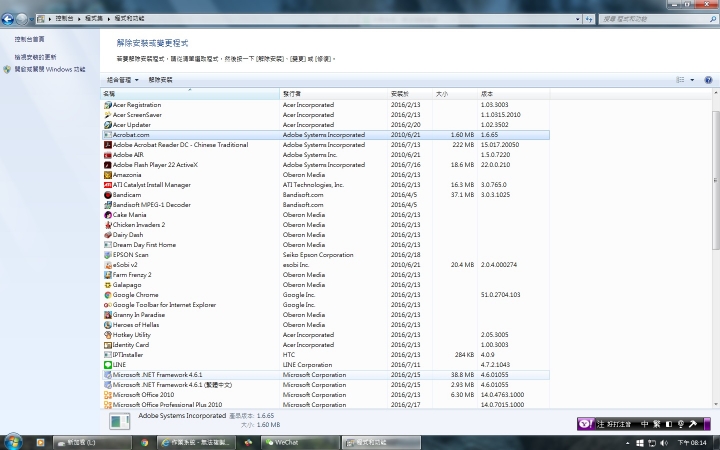Switch to WeChat taskbar button
The image size is (720, 450).
[x=299, y=443]
